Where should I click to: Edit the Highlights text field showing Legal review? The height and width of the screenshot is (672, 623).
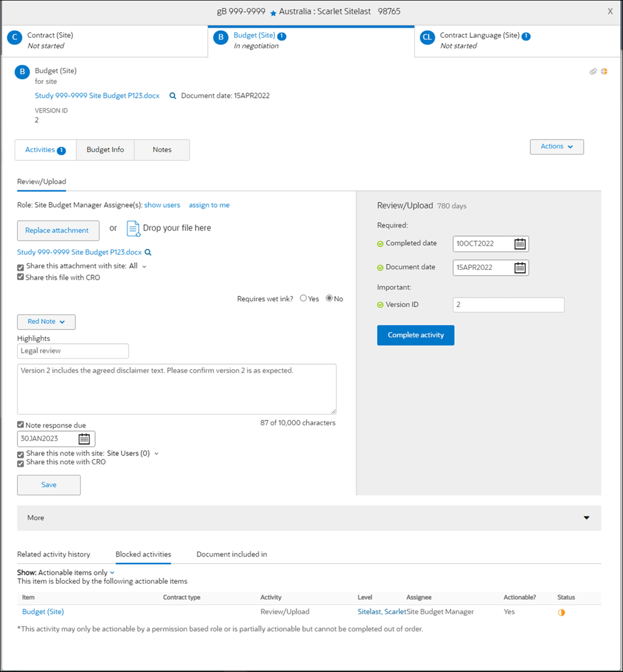pos(73,351)
